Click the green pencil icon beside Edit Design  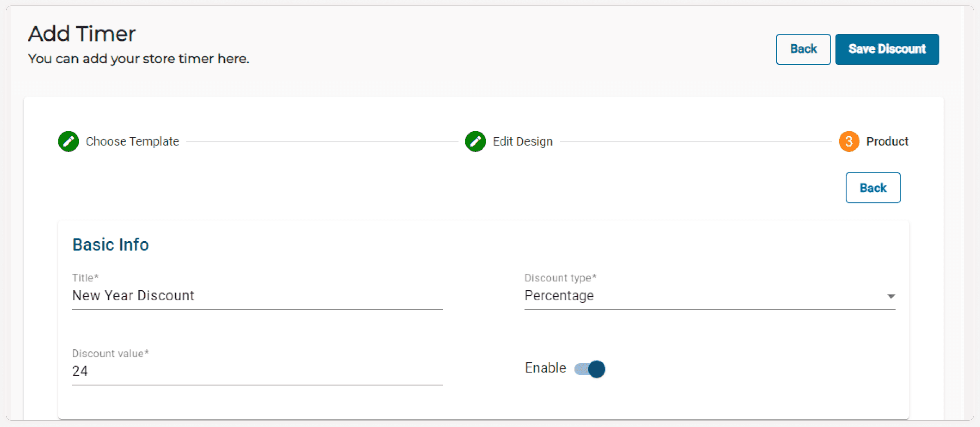click(x=475, y=141)
